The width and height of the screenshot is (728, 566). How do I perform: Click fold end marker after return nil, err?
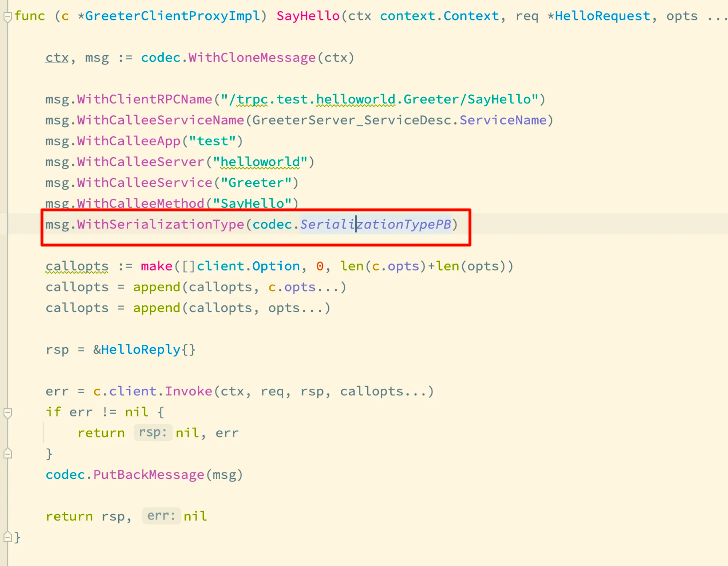(7, 454)
